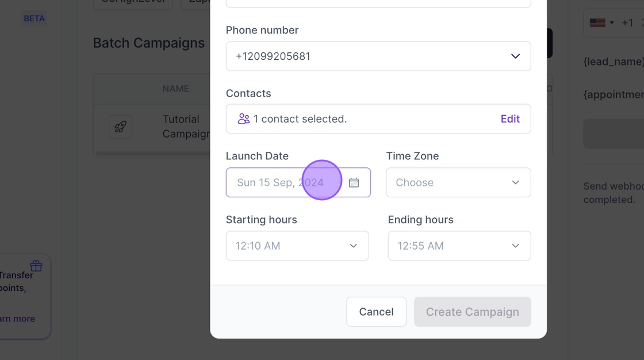Open the Ending hours 12:55 AM dropdown
This screenshot has width=644, height=360.
click(459, 246)
